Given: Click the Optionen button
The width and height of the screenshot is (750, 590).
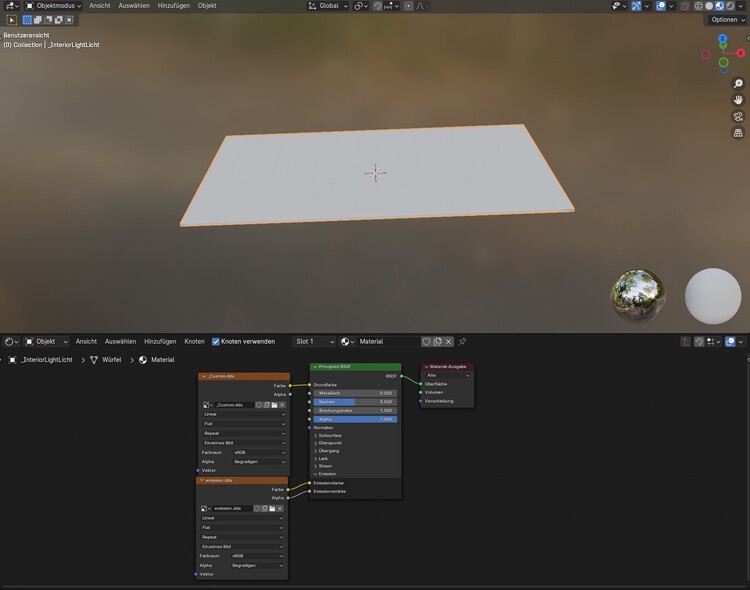Looking at the screenshot, I should (724, 20).
